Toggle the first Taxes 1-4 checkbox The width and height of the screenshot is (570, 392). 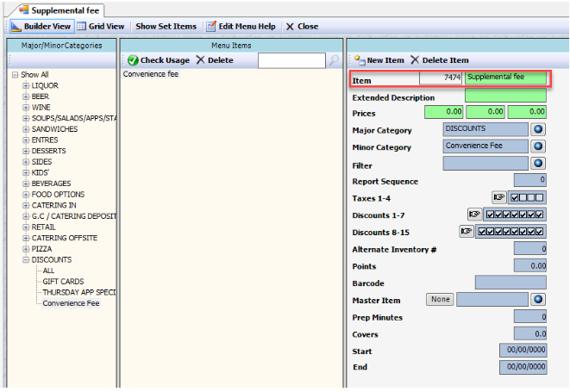pos(516,197)
